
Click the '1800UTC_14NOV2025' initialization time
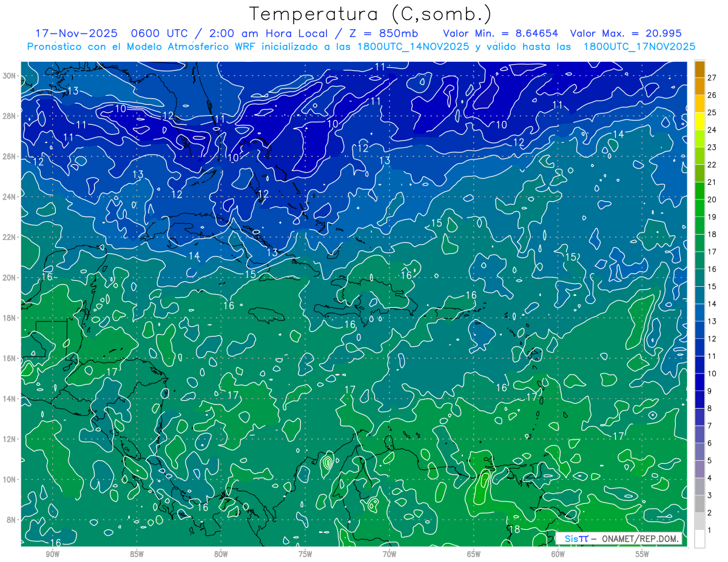414,47
